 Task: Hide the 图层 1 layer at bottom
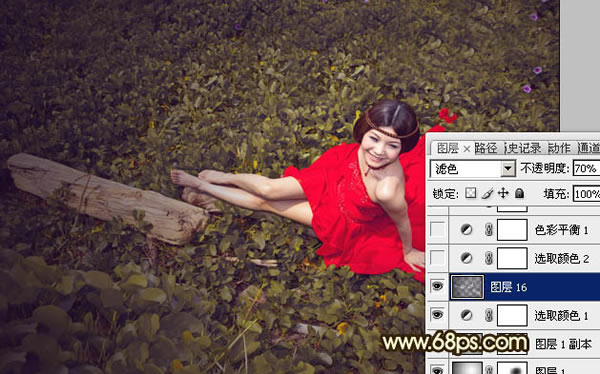tap(437, 370)
